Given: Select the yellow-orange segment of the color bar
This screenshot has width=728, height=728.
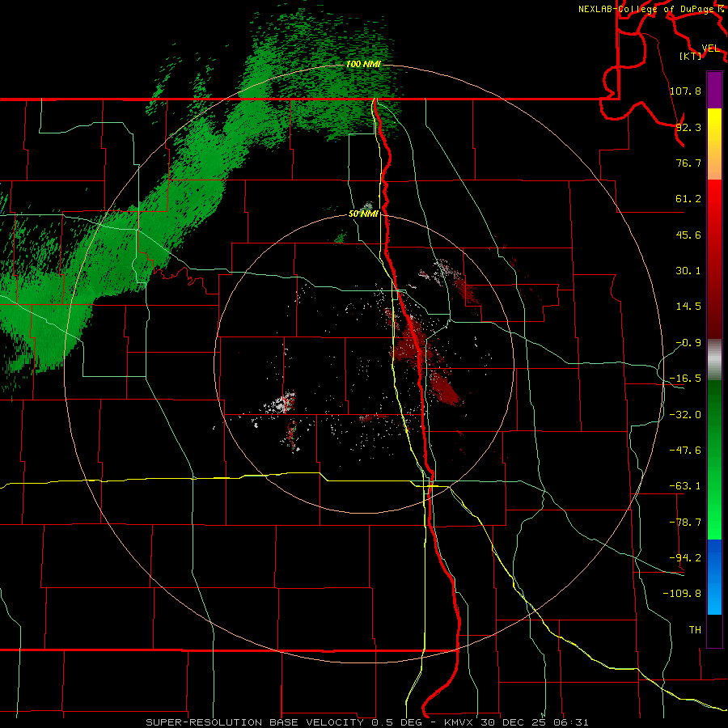Looking at the screenshot, I should point(714,144).
